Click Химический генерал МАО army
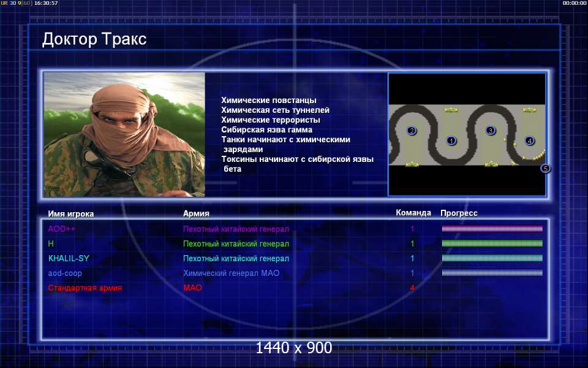 point(232,273)
